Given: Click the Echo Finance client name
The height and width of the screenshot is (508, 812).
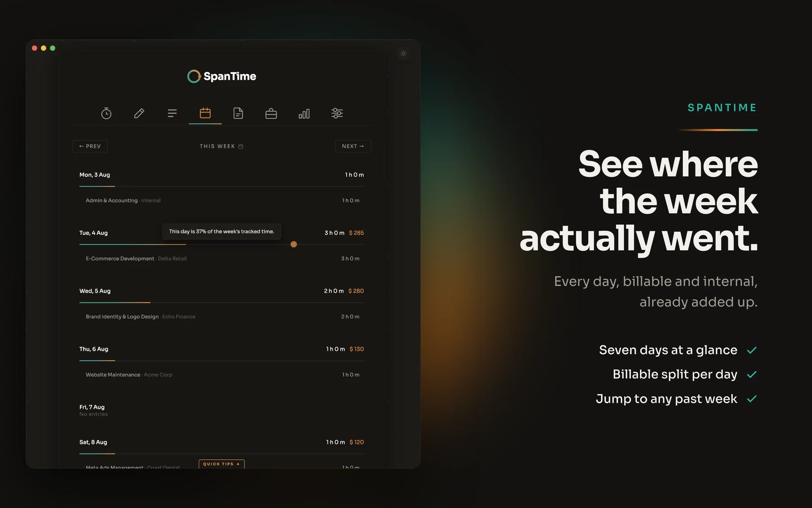Looking at the screenshot, I should (x=179, y=317).
